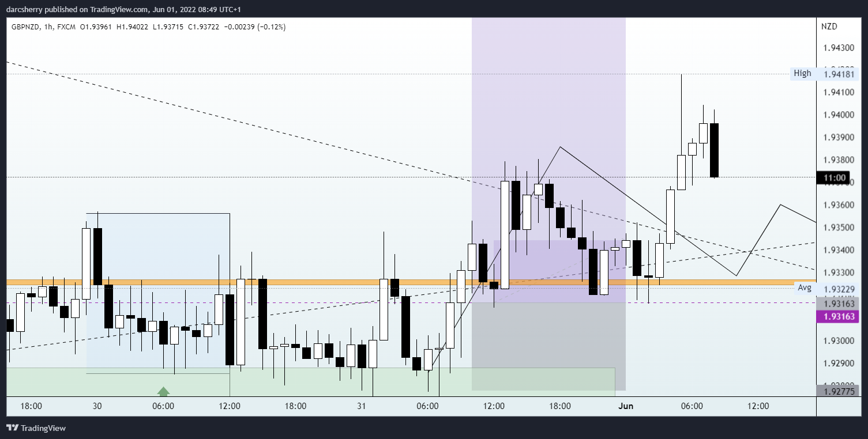The width and height of the screenshot is (868, 439).
Task: Click the 1.94000 price axis label
Action: 839,115
